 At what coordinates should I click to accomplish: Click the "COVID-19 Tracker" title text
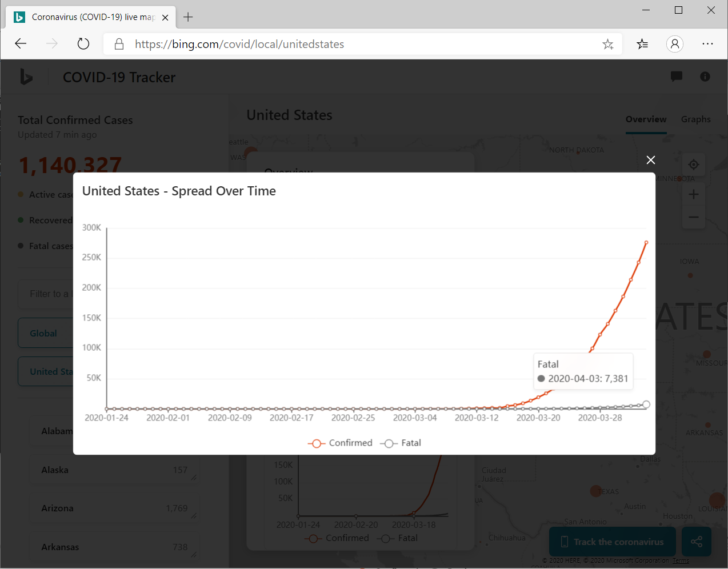click(x=119, y=77)
